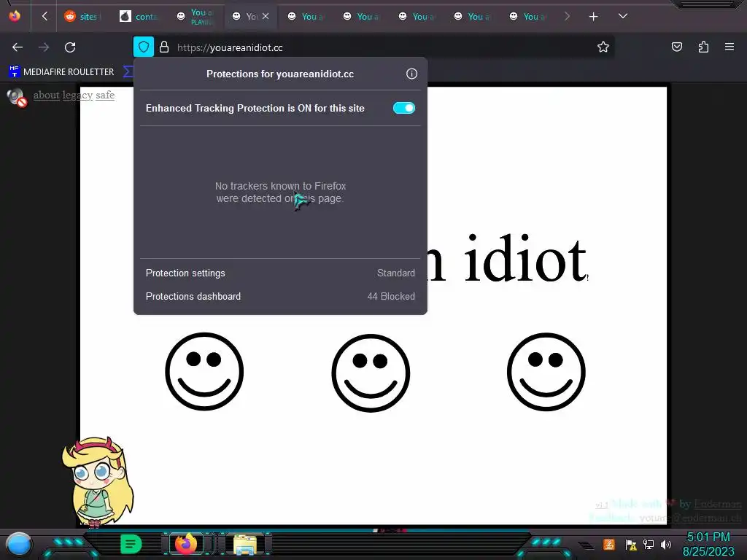The width and height of the screenshot is (747, 560).
Task: Click the forward navigation arrow
Action: click(44, 47)
